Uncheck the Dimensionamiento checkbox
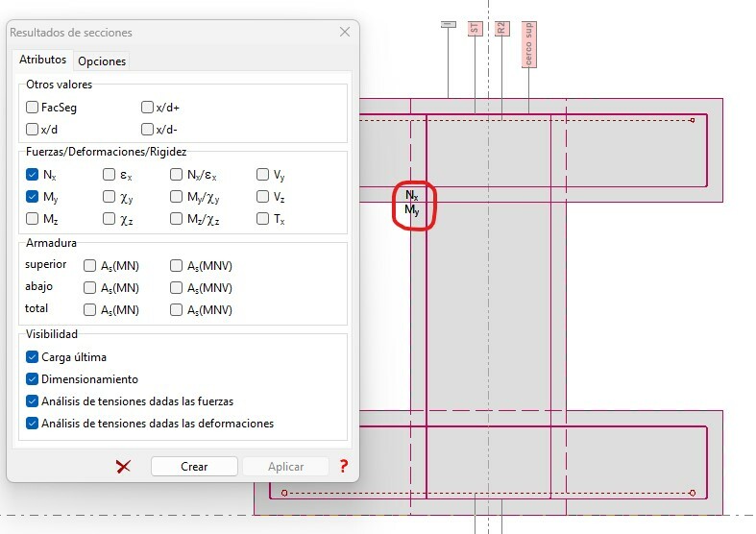756x534 pixels. click(33, 378)
